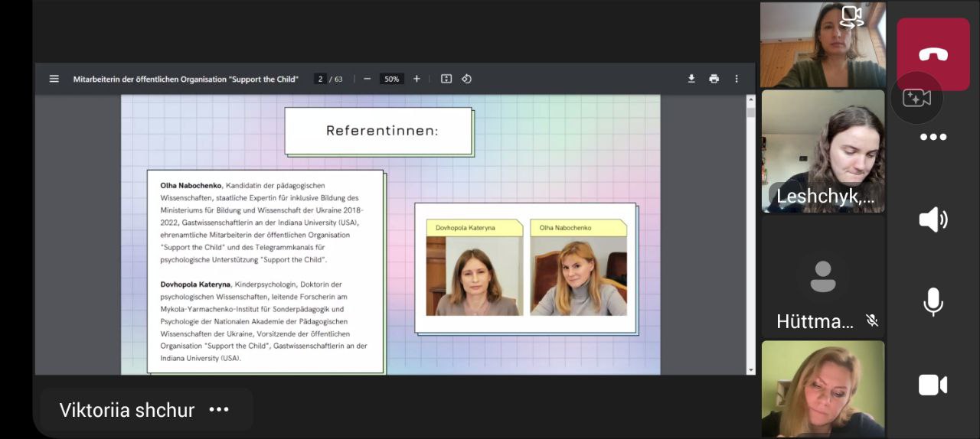Image resolution: width=980 pixels, height=439 pixels.
Task: Switch camera in top video tile
Action: 852,16
